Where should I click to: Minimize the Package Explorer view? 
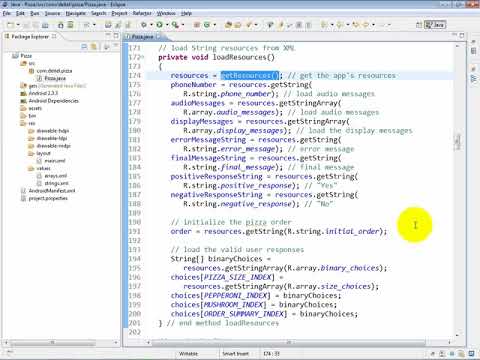108,35
